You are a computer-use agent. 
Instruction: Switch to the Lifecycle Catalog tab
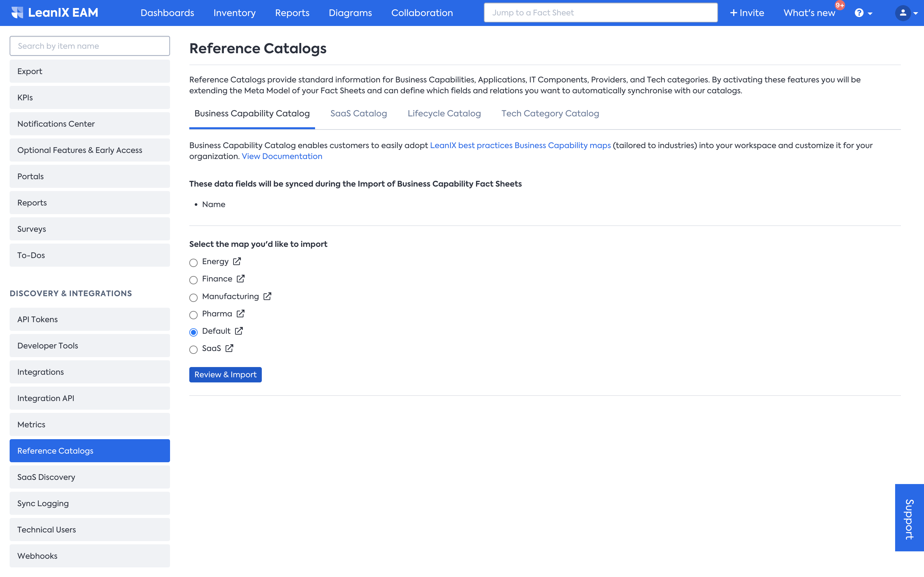444,114
